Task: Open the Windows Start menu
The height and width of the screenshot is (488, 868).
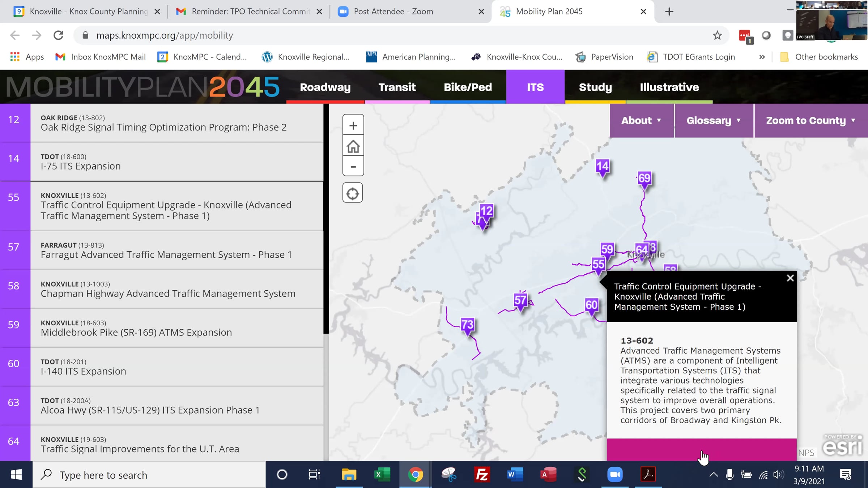Action: click(x=16, y=475)
